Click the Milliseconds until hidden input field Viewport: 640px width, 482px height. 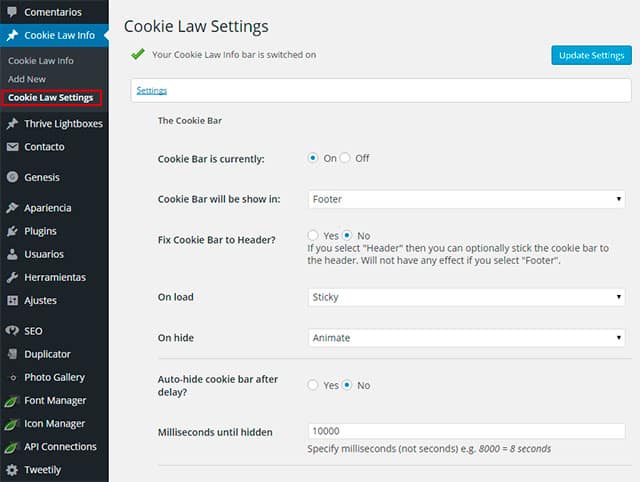click(x=467, y=431)
